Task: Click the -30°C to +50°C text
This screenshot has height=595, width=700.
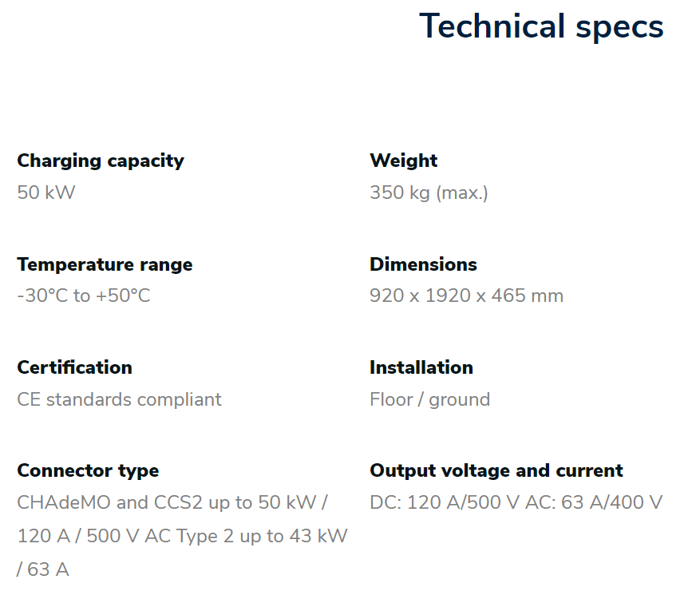Action: point(84,296)
